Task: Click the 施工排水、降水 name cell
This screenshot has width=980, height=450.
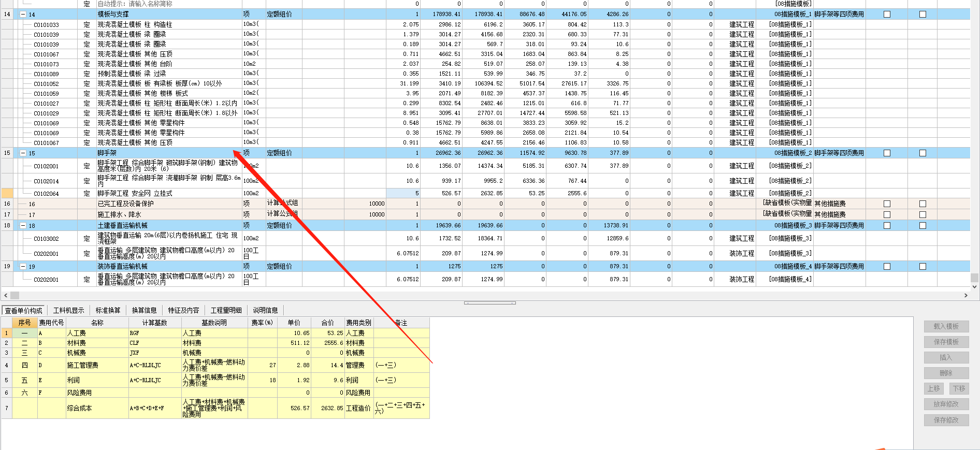Action: (169, 214)
